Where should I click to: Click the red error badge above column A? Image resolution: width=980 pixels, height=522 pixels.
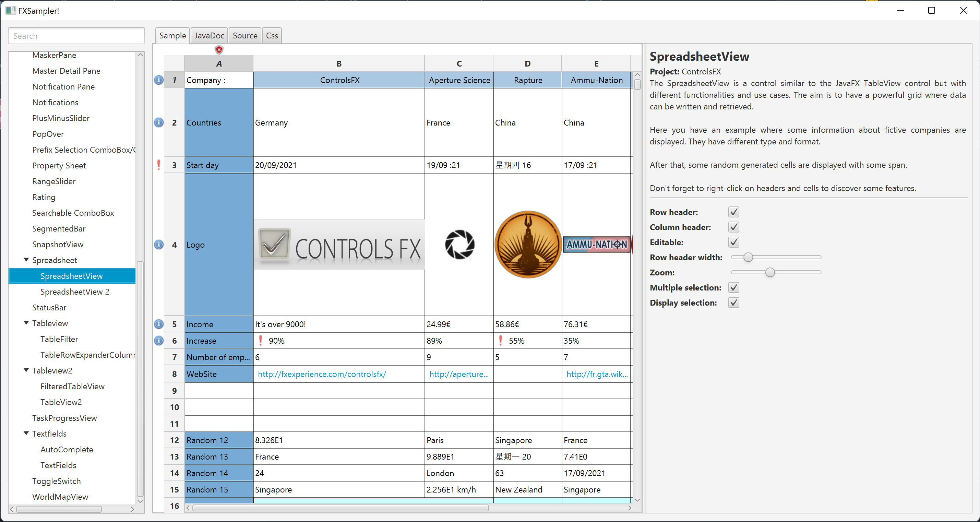(219, 50)
